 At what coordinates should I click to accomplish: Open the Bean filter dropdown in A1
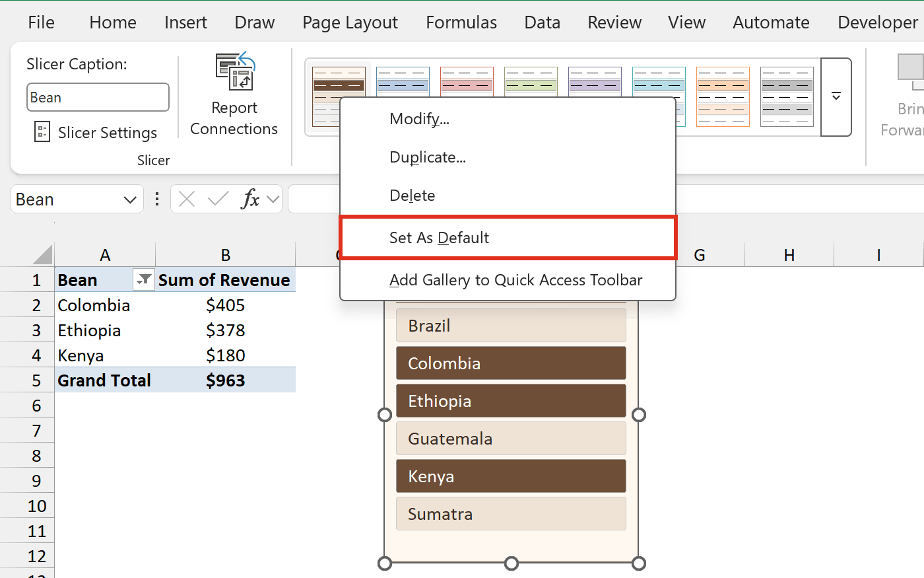(x=143, y=280)
